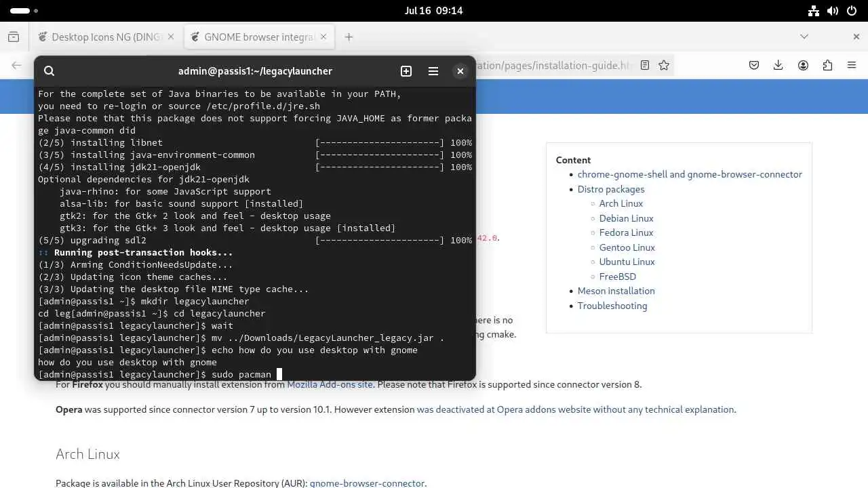Jump to Troubleshooting section
The width and height of the screenshot is (868, 488).
point(612,306)
